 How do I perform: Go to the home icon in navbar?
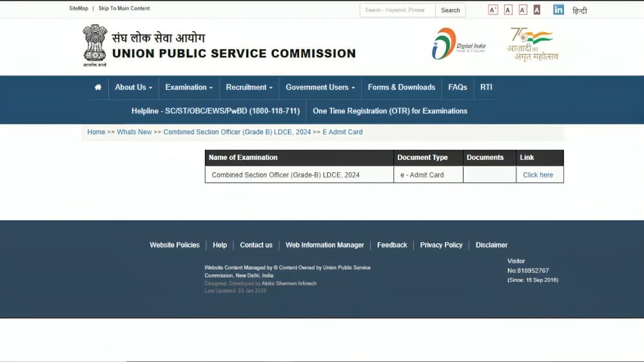(x=98, y=87)
